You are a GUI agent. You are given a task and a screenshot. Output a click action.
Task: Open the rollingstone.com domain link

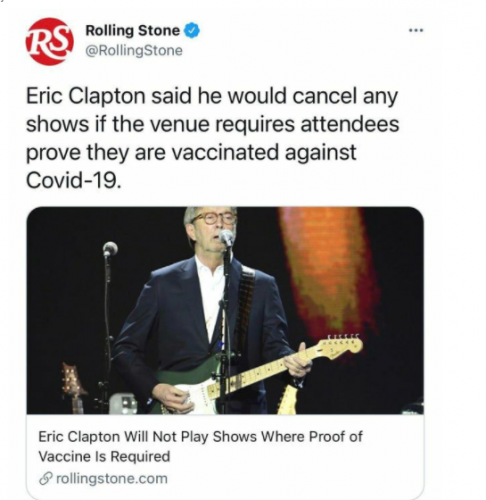(112, 479)
